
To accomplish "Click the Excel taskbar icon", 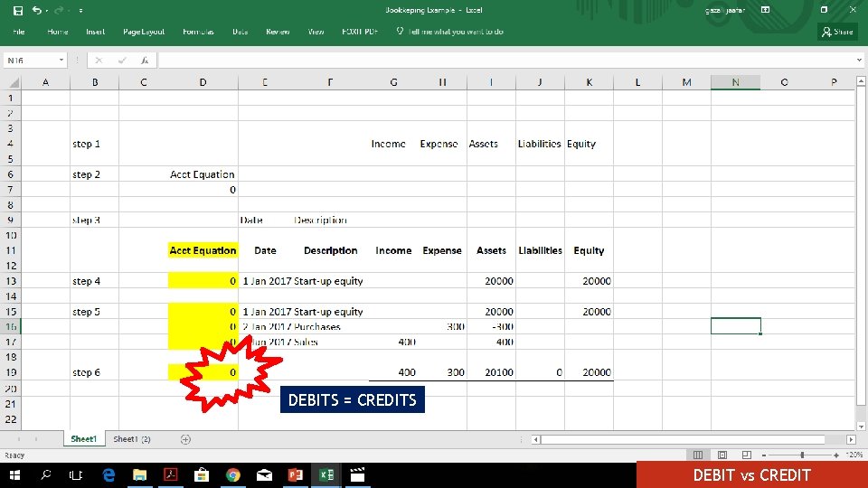I will click(x=326, y=475).
